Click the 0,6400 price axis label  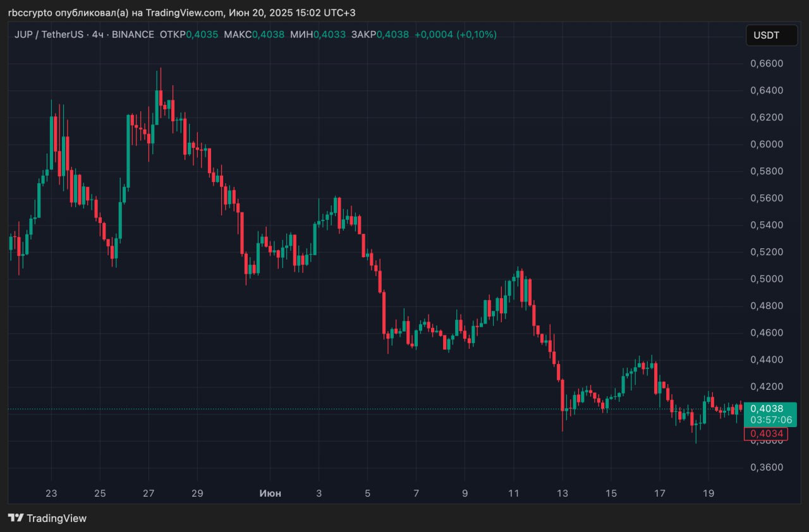pyautogui.click(x=767, y=90)
